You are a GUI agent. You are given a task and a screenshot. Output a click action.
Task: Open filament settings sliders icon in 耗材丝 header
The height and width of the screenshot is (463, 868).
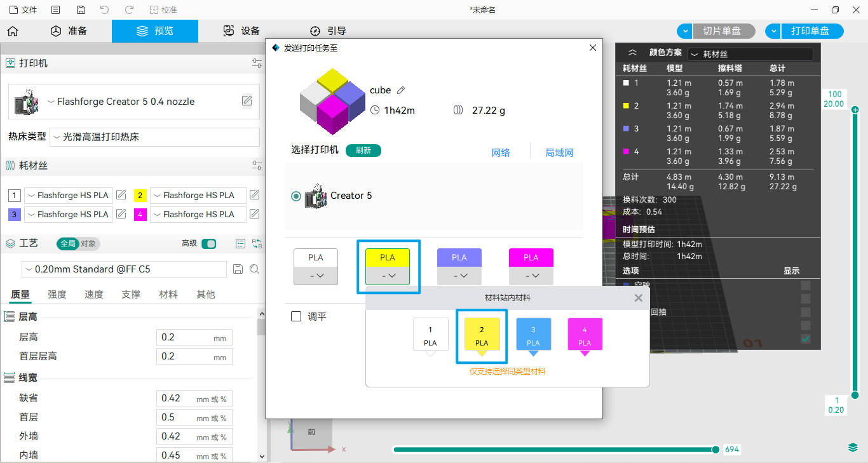[257, 166]
